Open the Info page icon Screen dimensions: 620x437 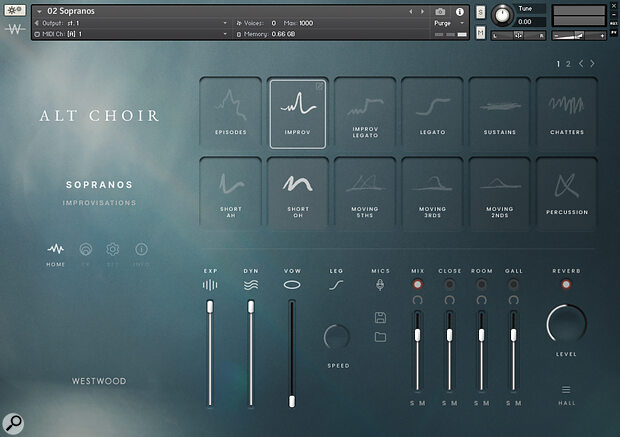click(141, 249)
